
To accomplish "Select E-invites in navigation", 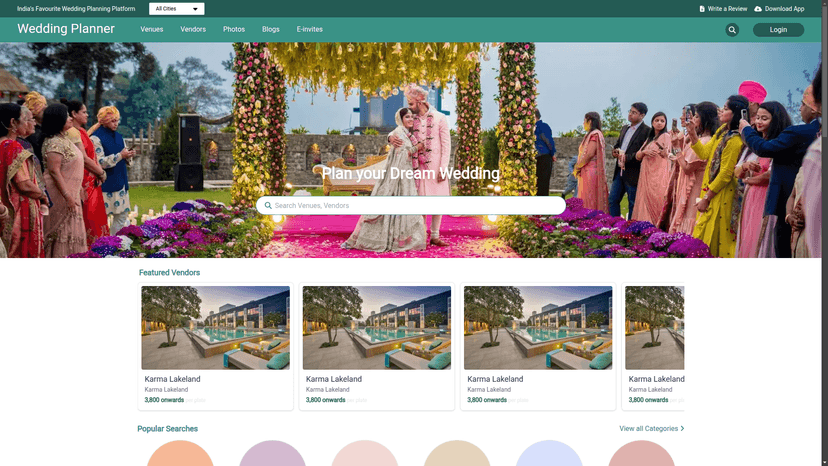I will point(310,30).
